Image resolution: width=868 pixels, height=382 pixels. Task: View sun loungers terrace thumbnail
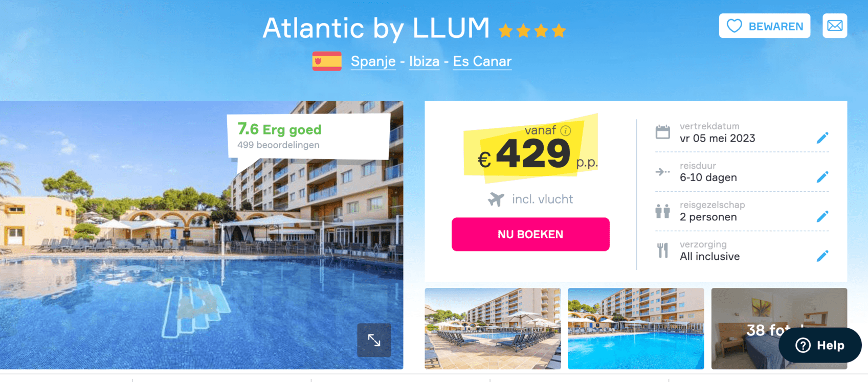pos(493,328)
